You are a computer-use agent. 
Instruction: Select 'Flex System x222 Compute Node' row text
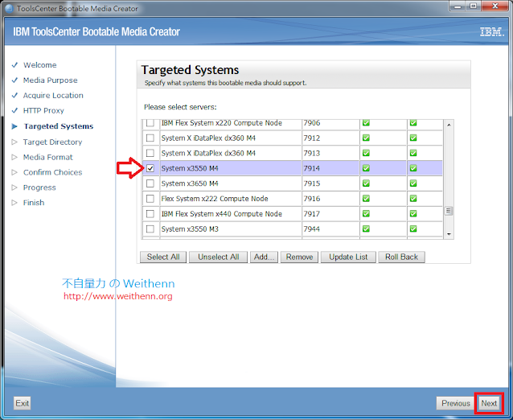pyautogui.click(x=215, y=199)
